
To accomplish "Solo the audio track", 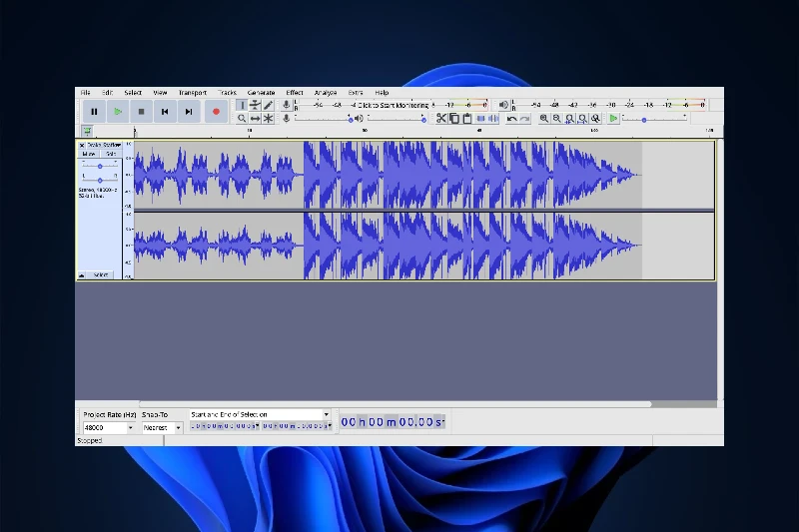I will [111, 154].
